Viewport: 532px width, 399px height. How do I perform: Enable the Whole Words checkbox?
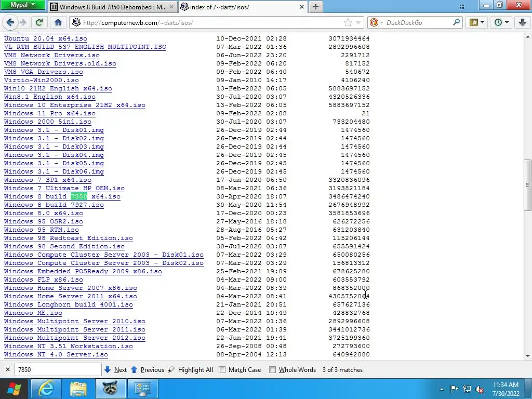272,370
